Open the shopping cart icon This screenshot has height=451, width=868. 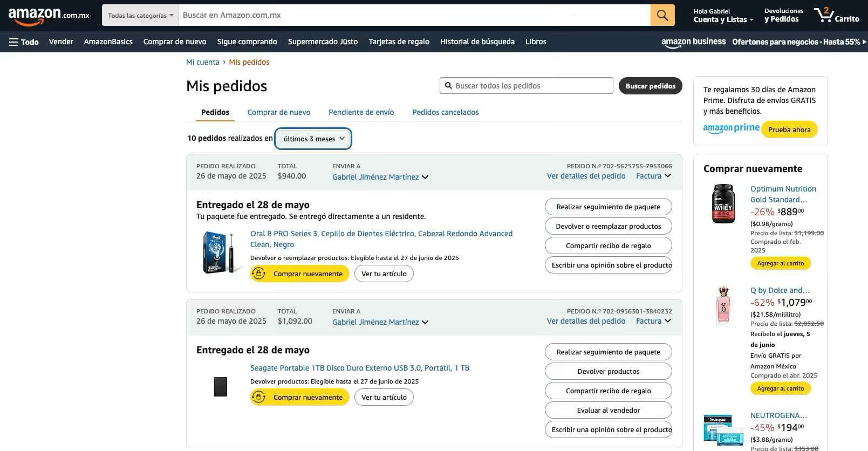(x=837, y=15)
